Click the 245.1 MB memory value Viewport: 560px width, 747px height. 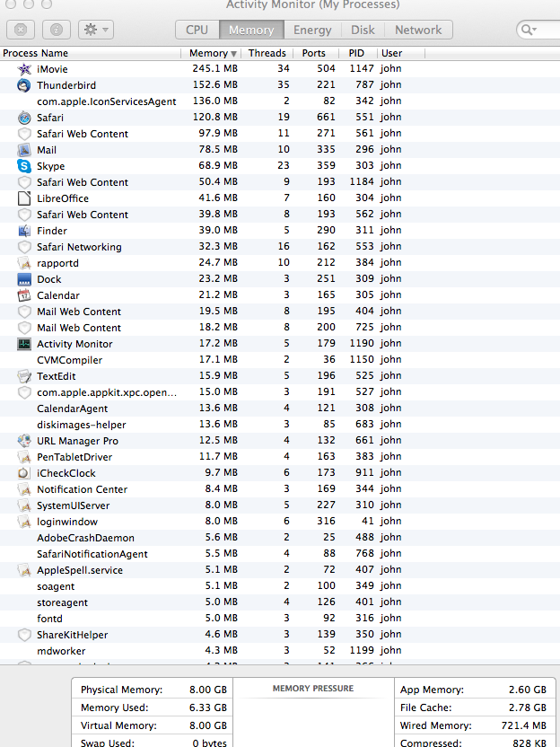click(214, 68)
